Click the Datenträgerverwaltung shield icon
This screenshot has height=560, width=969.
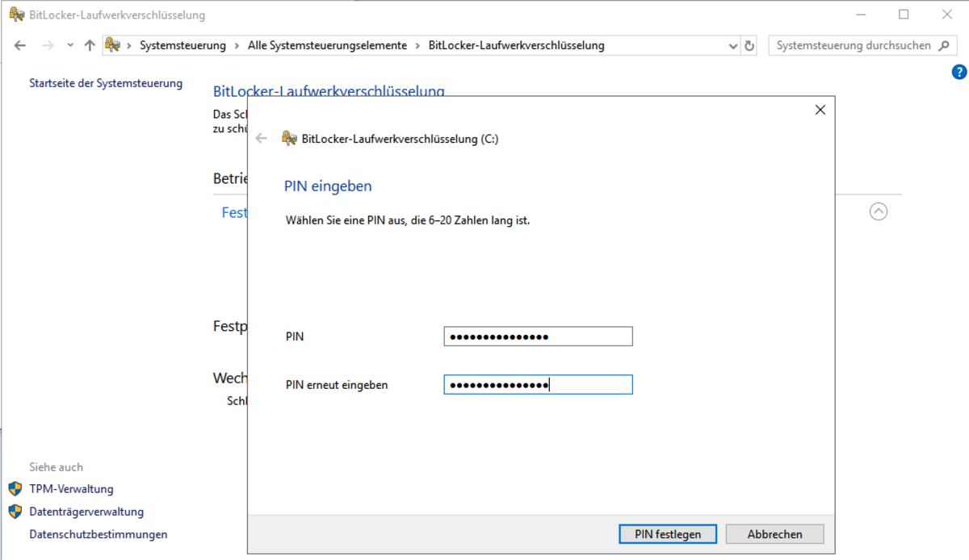point(15,512)
